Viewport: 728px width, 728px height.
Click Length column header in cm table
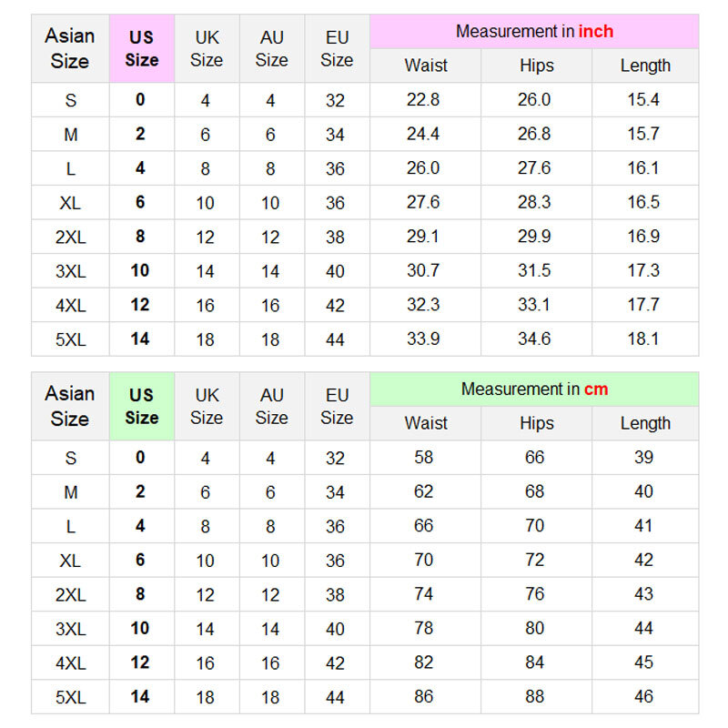pos(645,423)
